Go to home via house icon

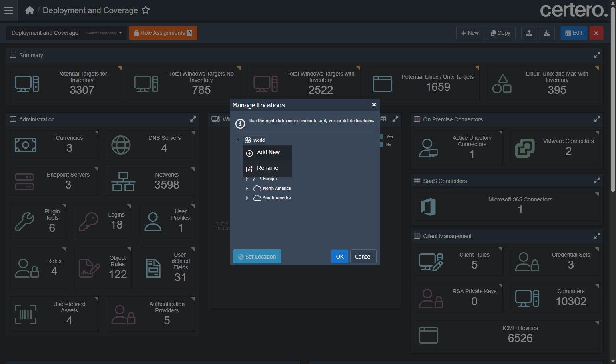pos(30,10)
